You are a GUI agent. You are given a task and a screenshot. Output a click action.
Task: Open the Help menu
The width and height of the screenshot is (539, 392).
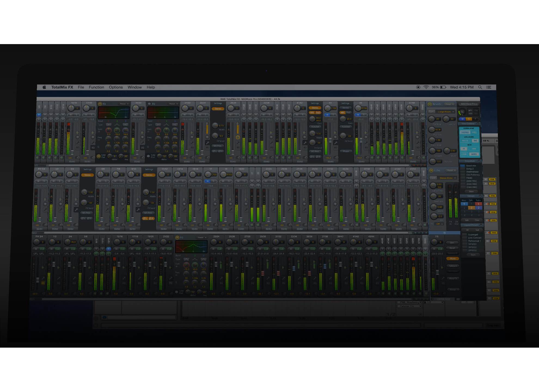[151, 87]
